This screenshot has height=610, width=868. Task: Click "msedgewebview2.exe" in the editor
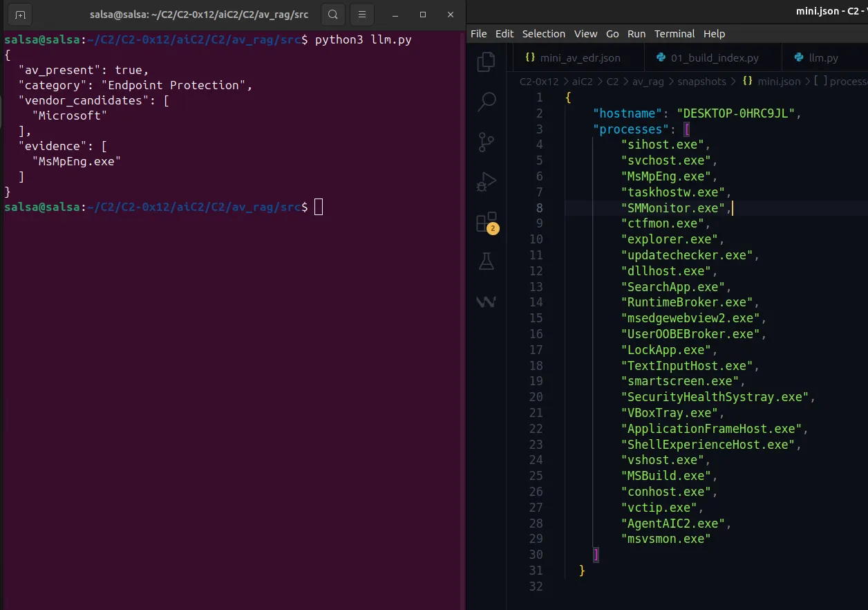point(690,318)
